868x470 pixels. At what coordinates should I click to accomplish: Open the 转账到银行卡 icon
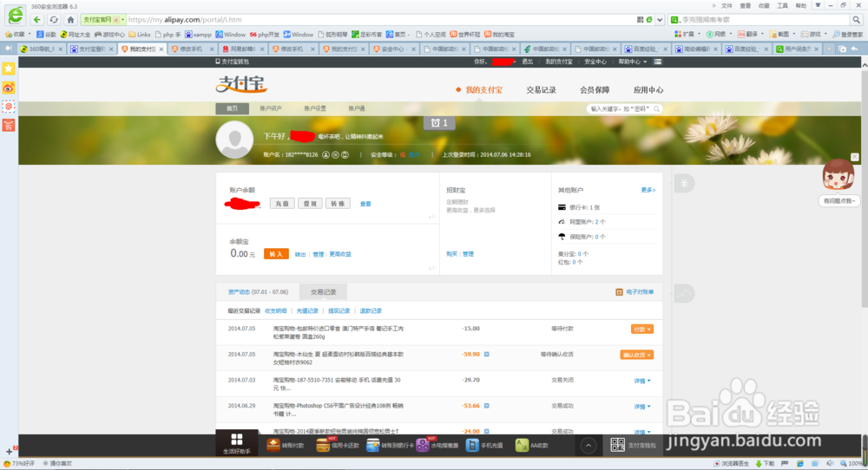click(x=373, y=445)
